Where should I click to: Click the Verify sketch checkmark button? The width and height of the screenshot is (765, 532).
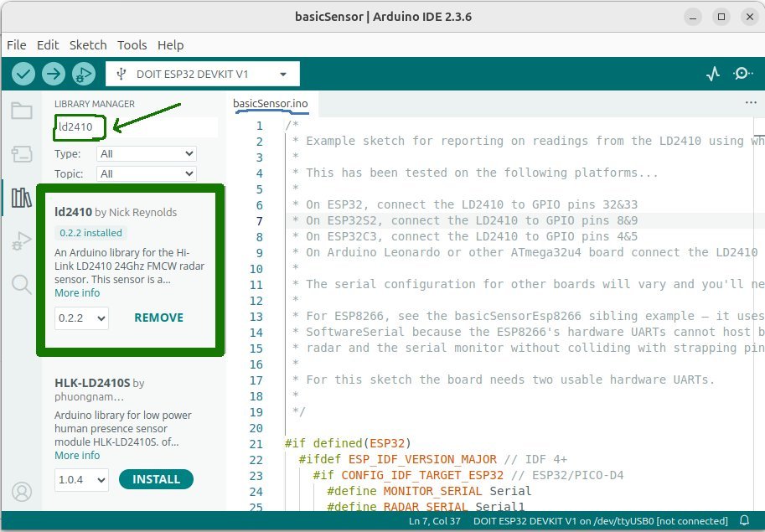[x=23, y=74]
